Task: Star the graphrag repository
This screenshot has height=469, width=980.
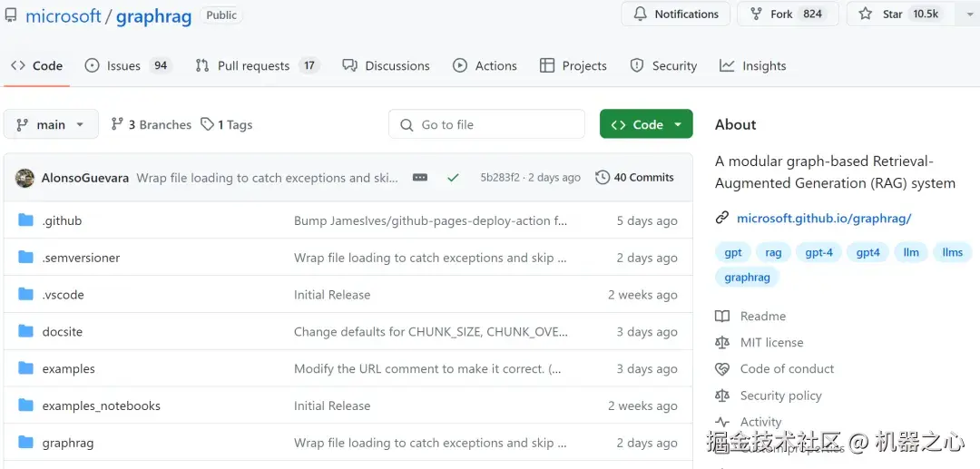Action: pos(901,14)
